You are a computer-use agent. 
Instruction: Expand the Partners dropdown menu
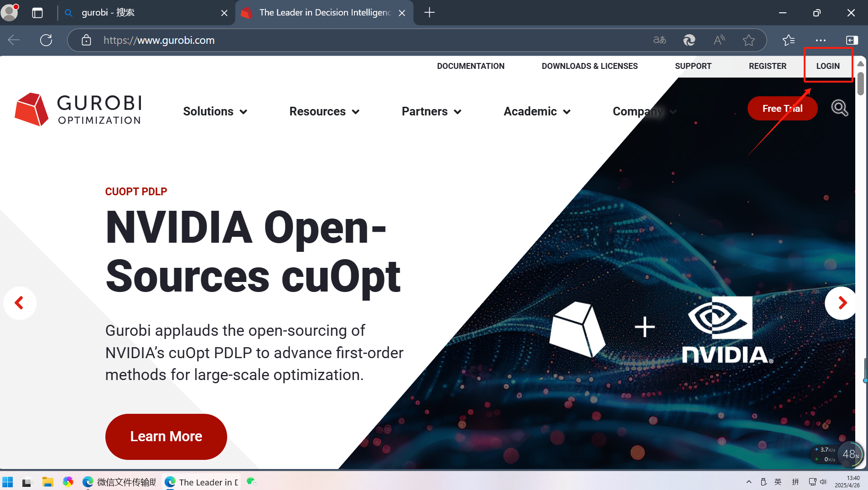(431, 111)
